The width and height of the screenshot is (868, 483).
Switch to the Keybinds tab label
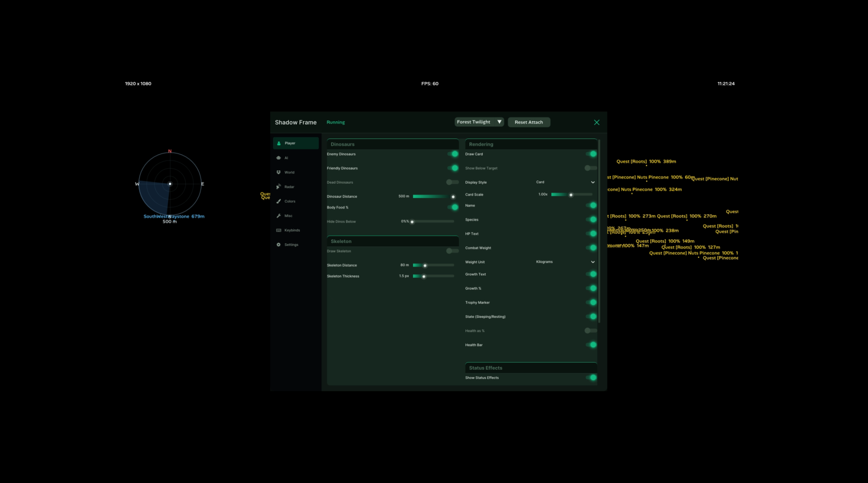click(x=292, y=230)
